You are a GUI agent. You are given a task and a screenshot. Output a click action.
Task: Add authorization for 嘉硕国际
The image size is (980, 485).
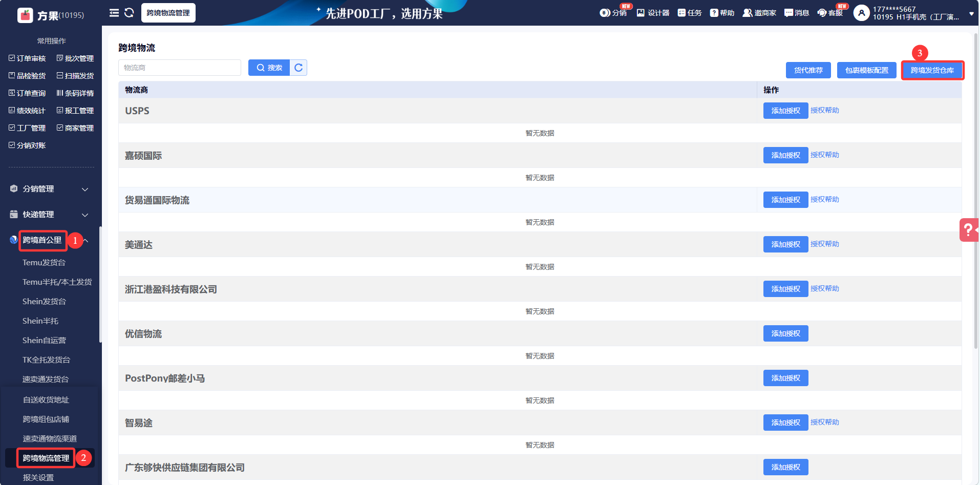(x=785, y=155)
